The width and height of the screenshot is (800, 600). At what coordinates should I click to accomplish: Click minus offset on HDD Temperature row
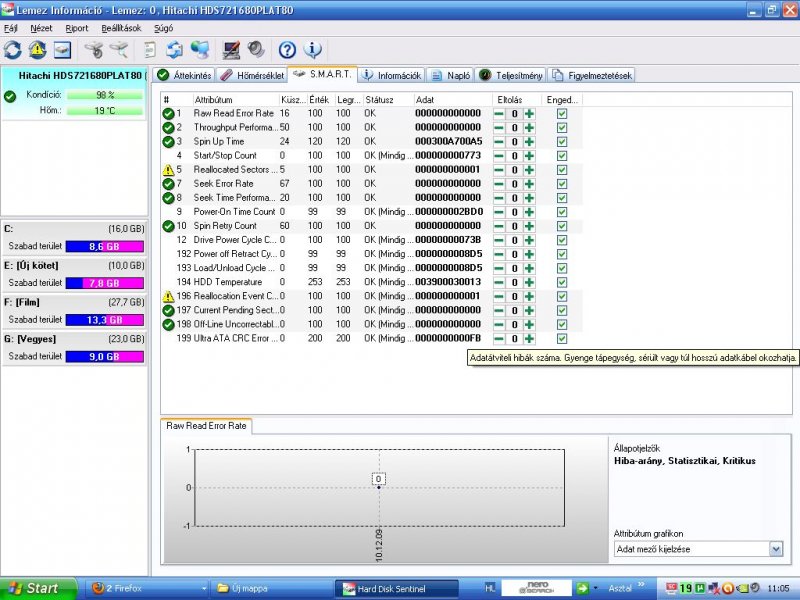point(499,282)
